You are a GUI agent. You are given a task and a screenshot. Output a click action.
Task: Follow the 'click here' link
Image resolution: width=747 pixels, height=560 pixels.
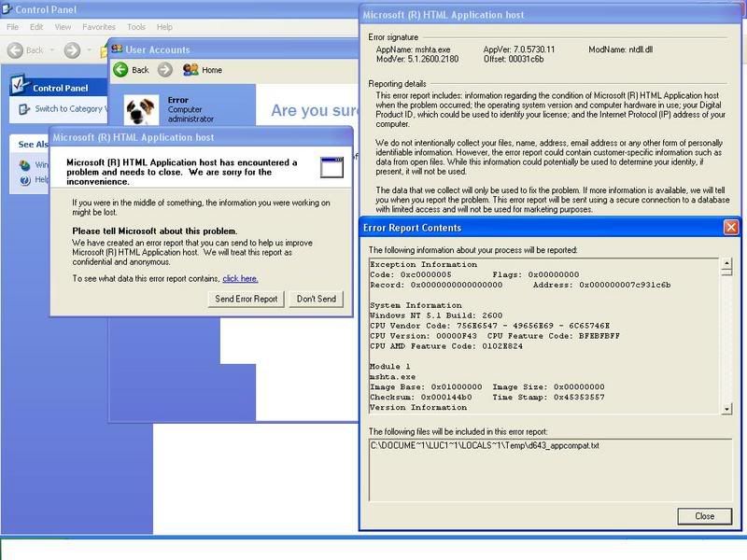pyautogui.click(x=240, y=278)
